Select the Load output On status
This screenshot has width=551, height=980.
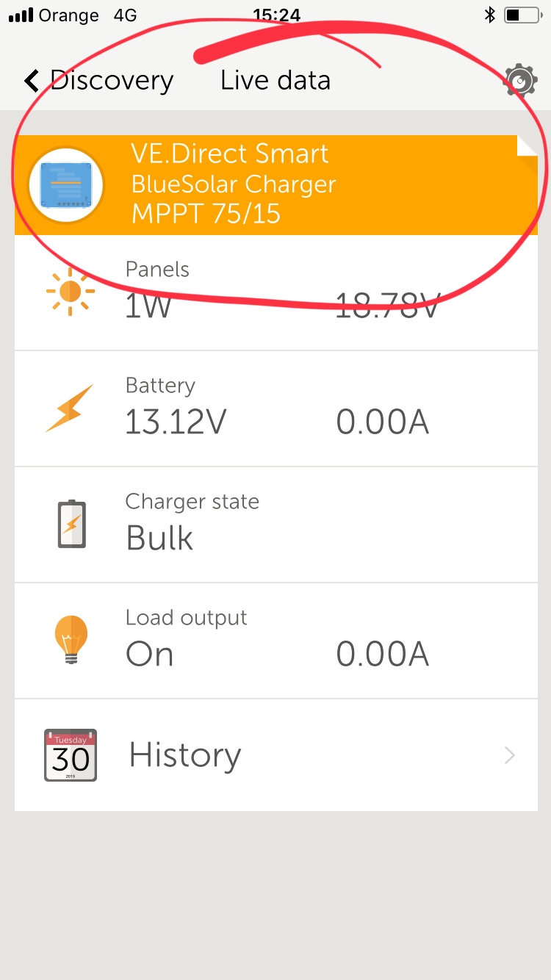[x=150, y=654]
